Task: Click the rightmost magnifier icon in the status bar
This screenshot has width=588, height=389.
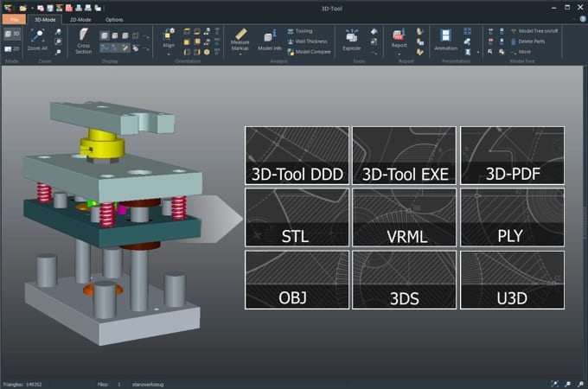Action: [x=580, y=384]
